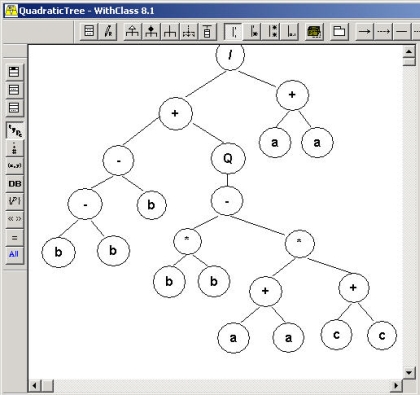Select the 'b' leaf that is sibling of a '-' node
Viewport: 420px width, 395px height.
click(152, 205)
